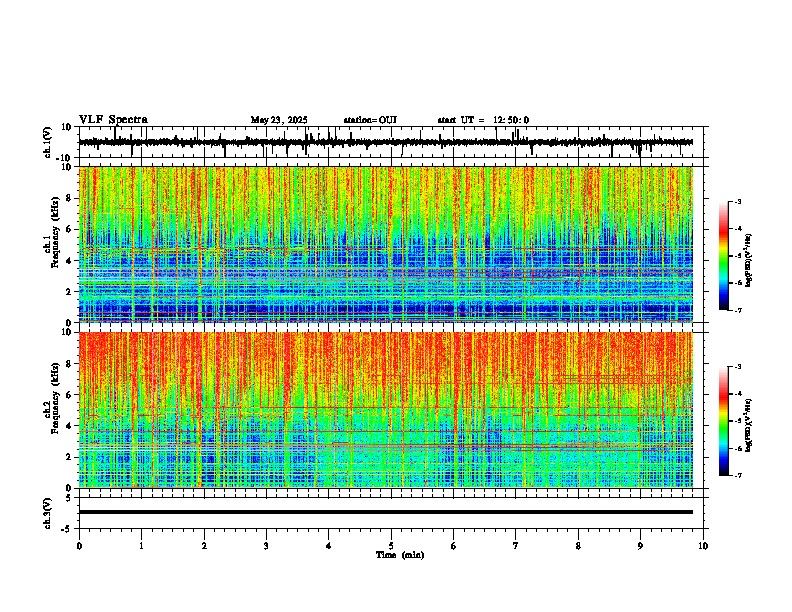Click the "station=OUI" header label
The width and height of the screenshot is (792, 612).
coord(370,120)
